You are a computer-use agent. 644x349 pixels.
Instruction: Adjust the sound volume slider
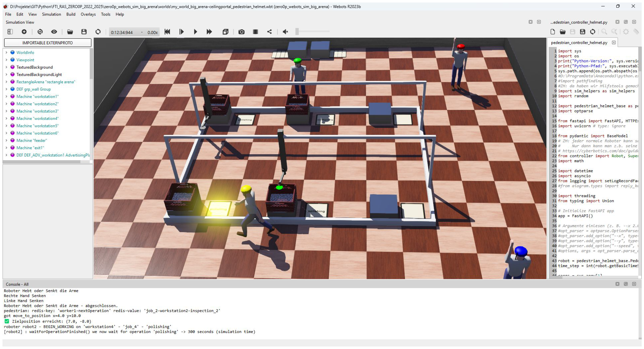297,31
